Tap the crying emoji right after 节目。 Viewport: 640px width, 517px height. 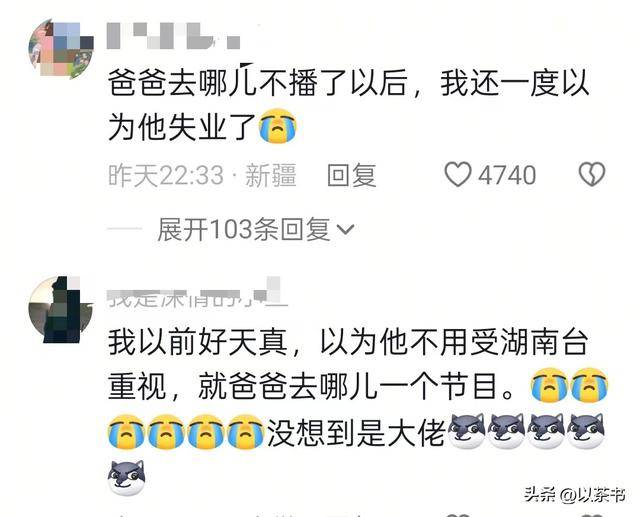pos(549,385)
